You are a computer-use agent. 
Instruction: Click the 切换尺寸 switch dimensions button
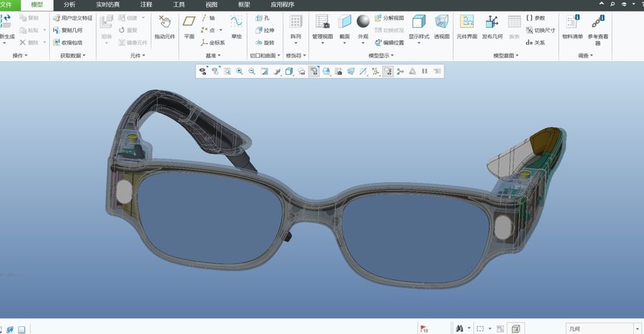pyautogui.click(x=540, y=30)
